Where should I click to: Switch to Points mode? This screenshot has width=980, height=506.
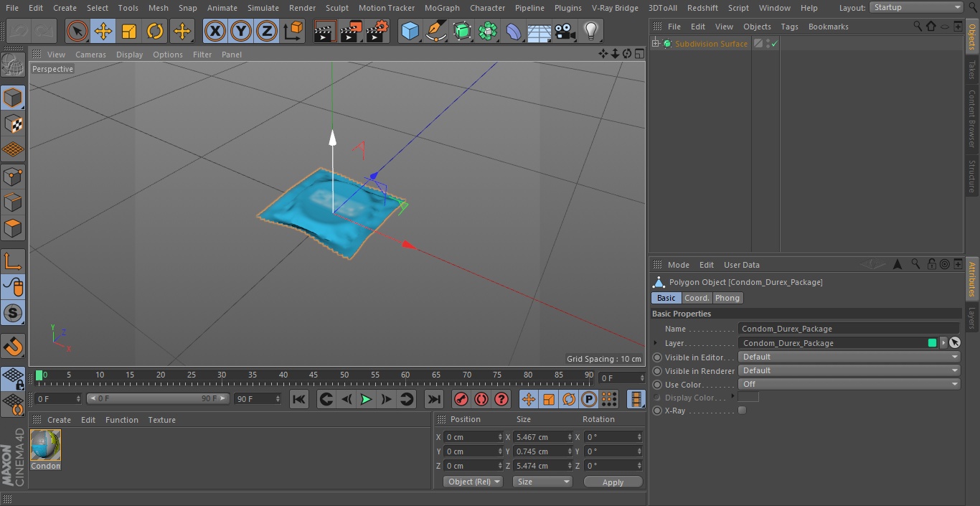(x=13, y=176)
